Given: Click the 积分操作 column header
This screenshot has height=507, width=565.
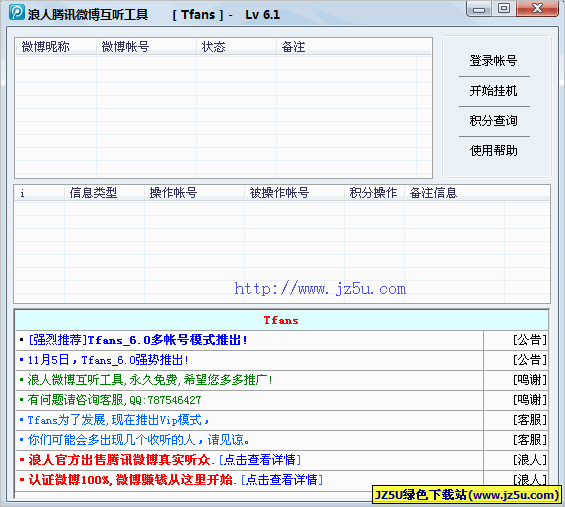Looking at the screenshot, I should tap(374, 193).
